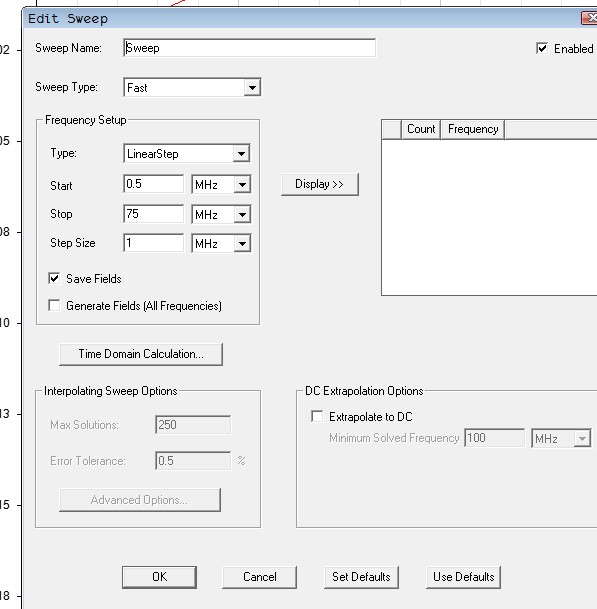Click the Frequency column header
This screenshot has width=597, height=609.
tap(473, 129)
